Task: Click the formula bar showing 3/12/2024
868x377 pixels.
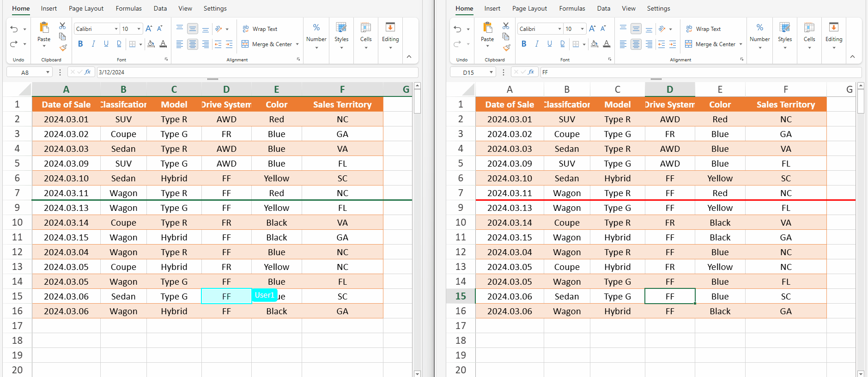Action: point(257,72)
